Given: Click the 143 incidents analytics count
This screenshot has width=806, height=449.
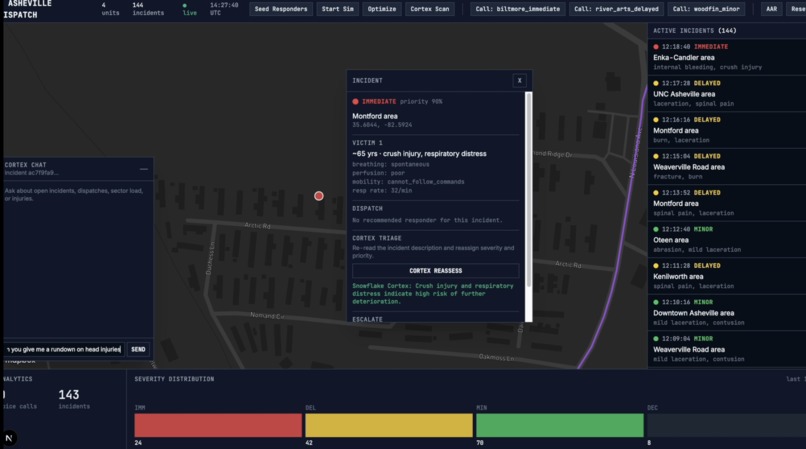Looking at the screenshot, I should (x=74, y=399).
